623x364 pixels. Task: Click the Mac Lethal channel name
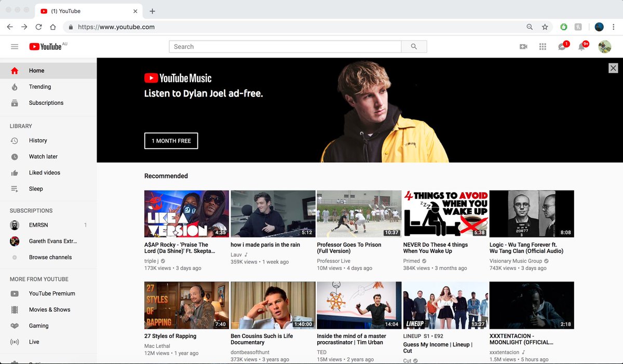(x=158, y=346)
